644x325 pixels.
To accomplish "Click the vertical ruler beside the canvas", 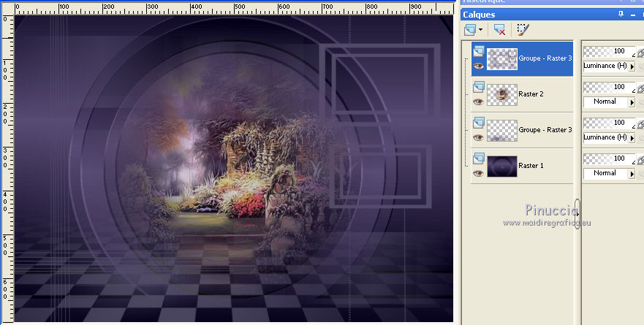I will 7,169.
